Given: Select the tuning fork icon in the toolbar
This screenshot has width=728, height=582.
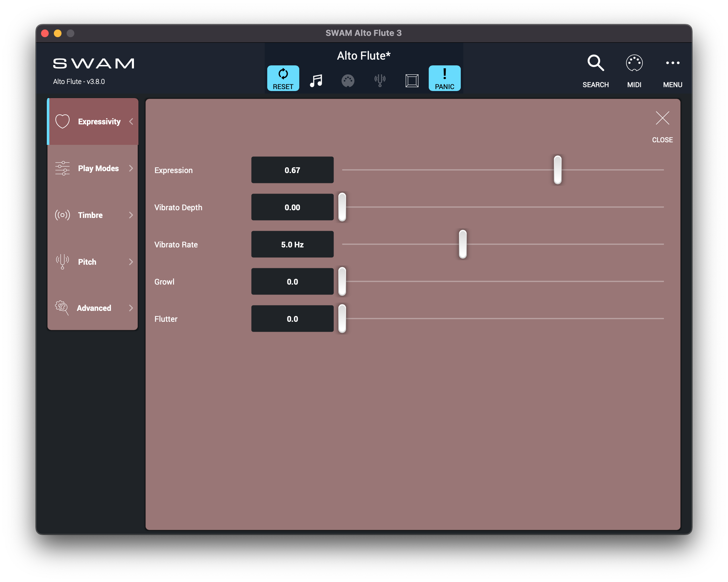Looking at the screenshot, I should (380, 81).
